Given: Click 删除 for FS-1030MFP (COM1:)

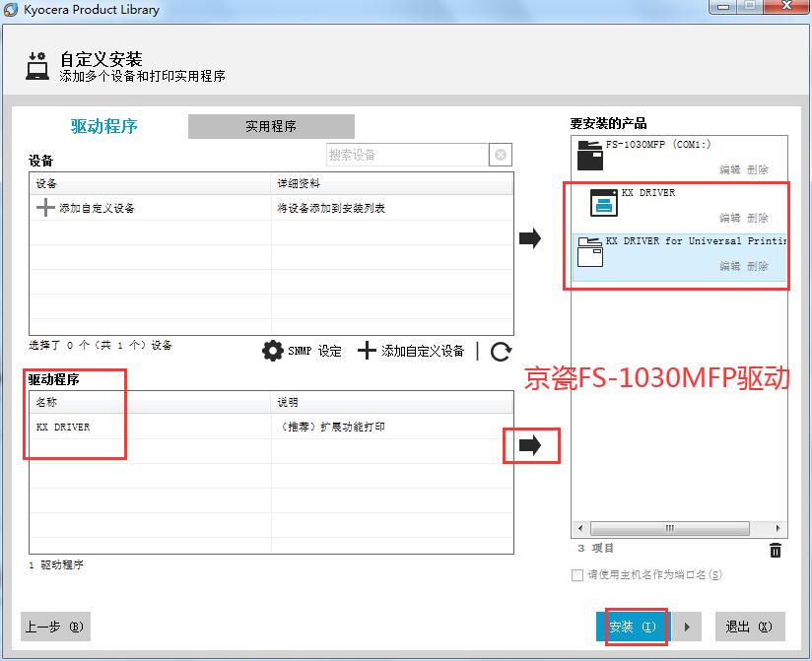Looking at the screenshot, I should tap(758, 169).
